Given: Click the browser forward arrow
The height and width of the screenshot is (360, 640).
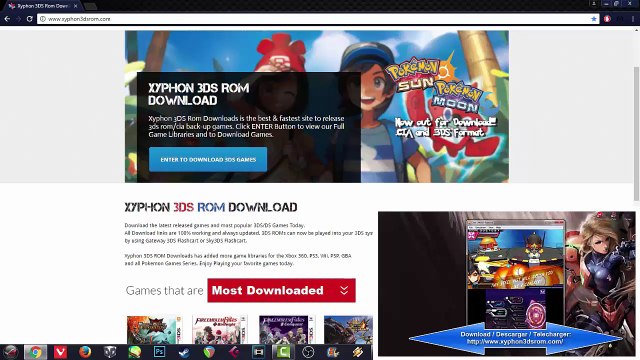Looking at the screenshot, I should tap(18, 19).
